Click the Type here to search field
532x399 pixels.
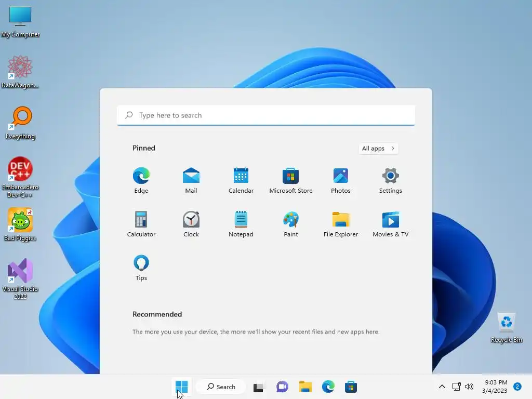(265, 115)
